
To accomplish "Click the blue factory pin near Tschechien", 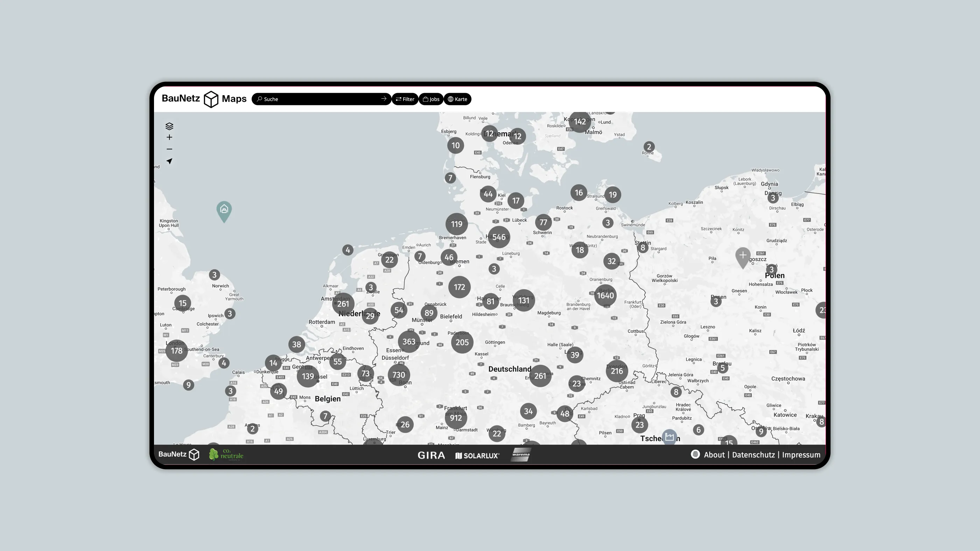I will [669, 437].
